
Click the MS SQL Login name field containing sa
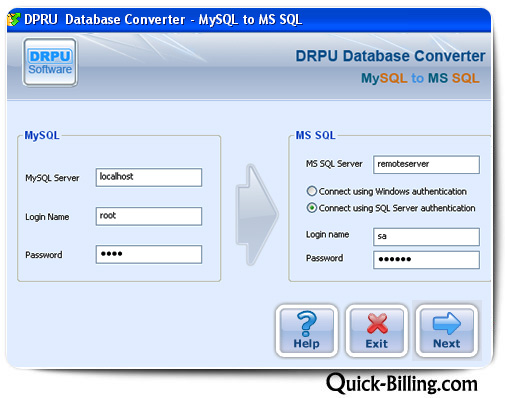426,237
